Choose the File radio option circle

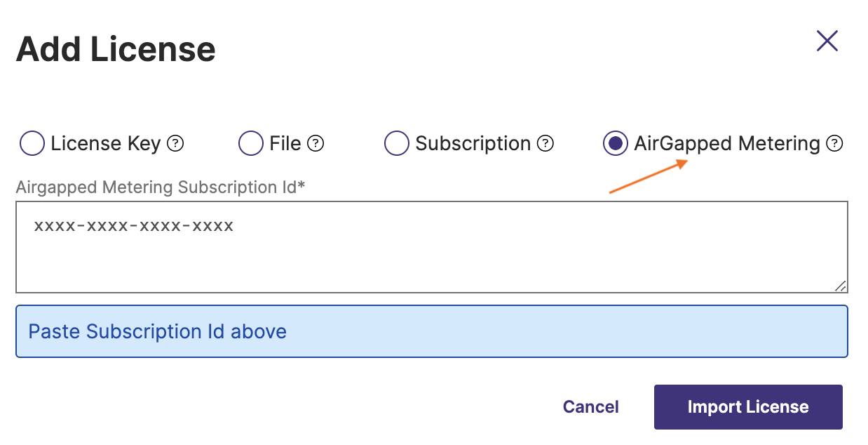pos(251,144)
